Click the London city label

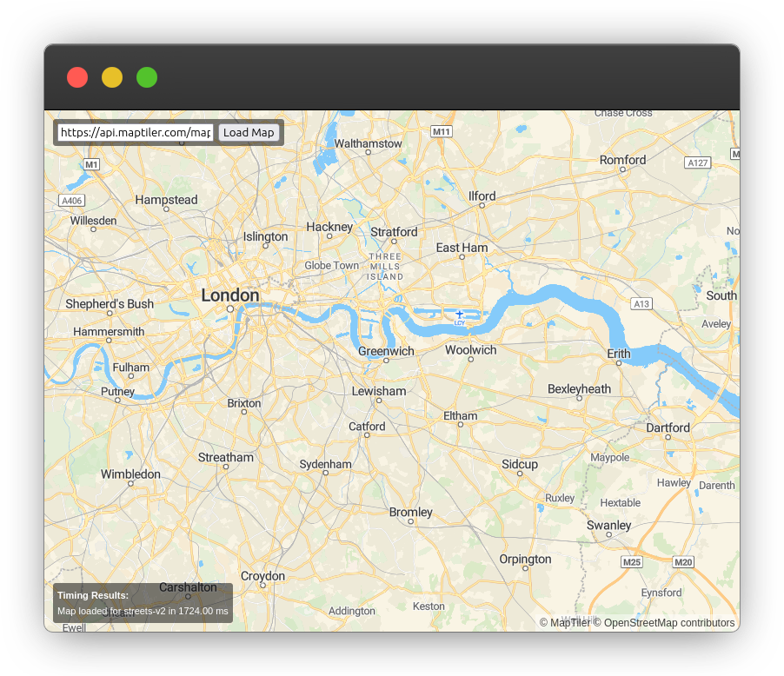tap(230, 295)
